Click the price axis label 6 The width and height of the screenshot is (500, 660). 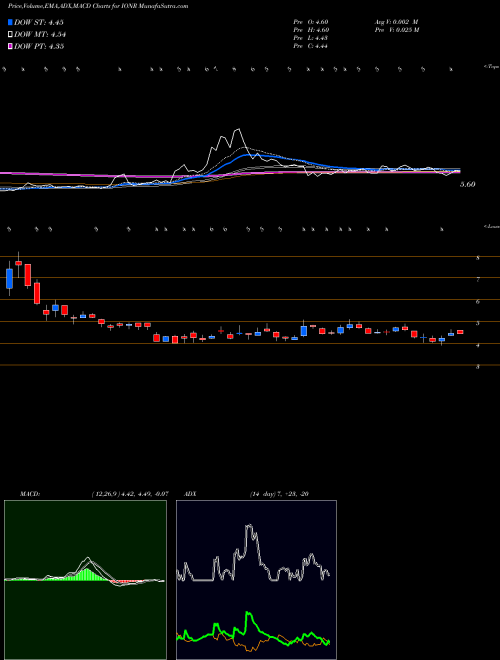tap(478, 301)
